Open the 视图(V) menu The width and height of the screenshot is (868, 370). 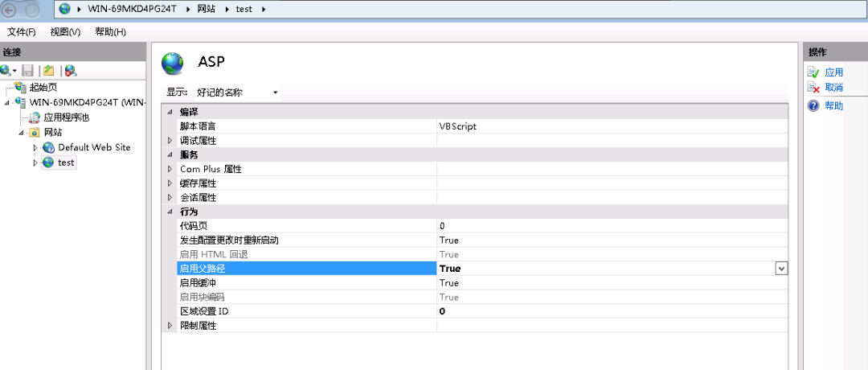coord(65,32)
